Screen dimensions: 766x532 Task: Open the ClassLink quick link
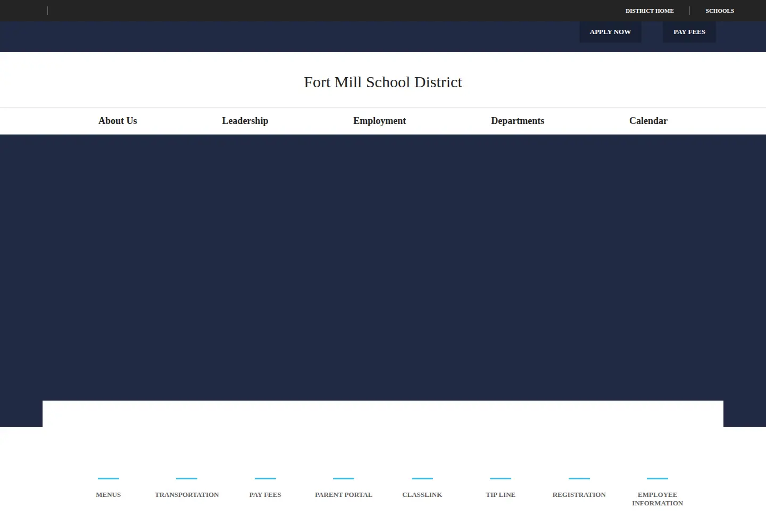(422, 495)
